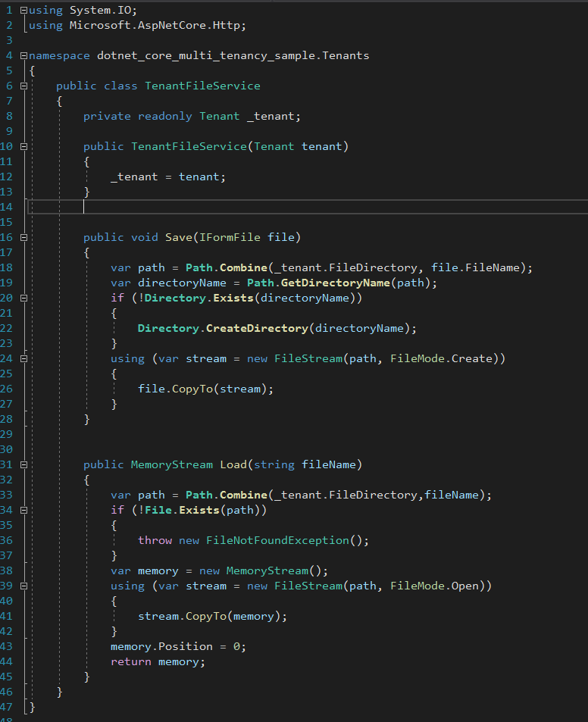588x722 pixels.
Task: Collapse the FileMode.Open using block, line 39
Action: [24, 586]
